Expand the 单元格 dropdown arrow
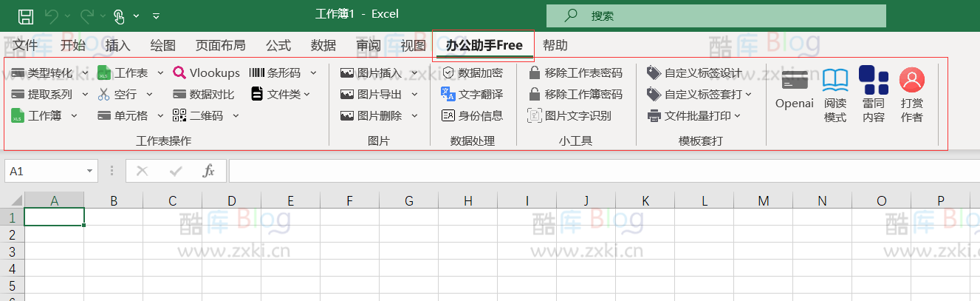The width and height of the screenshot is (980, 301). 160,115
